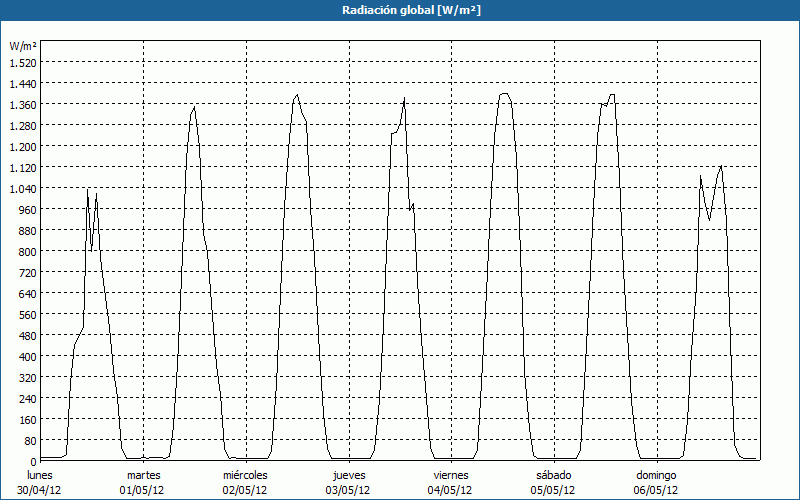This screenshot has height=500, width=800.
Task: Click the 'martes' day label
Action: 143,475
